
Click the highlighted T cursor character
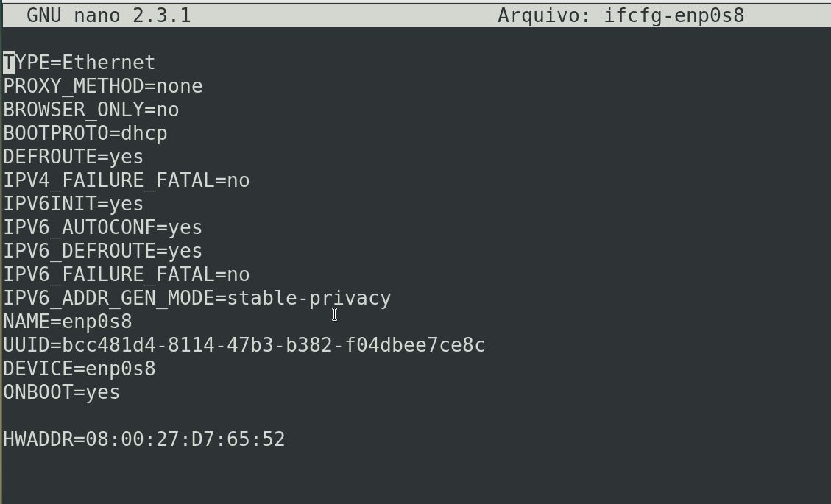pos(9,63)
